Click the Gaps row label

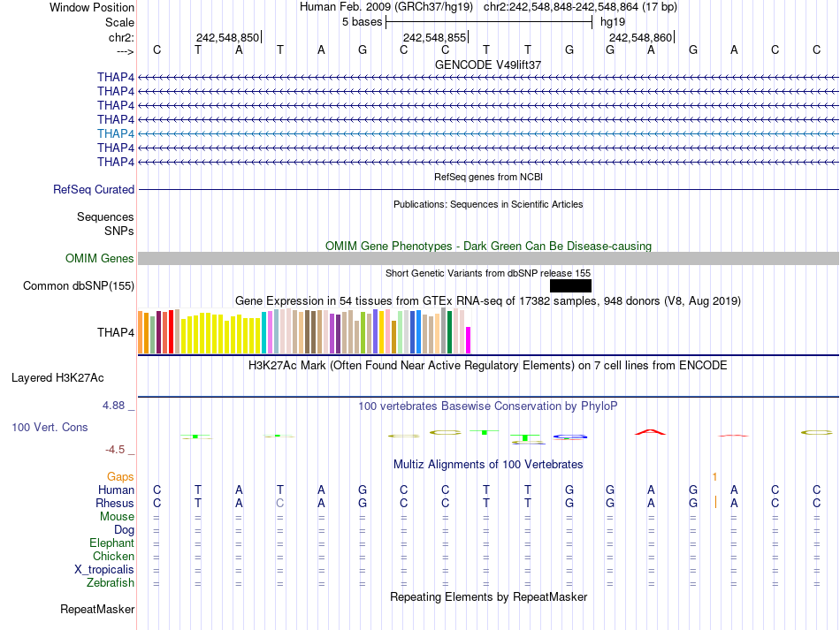coord(120,476)
